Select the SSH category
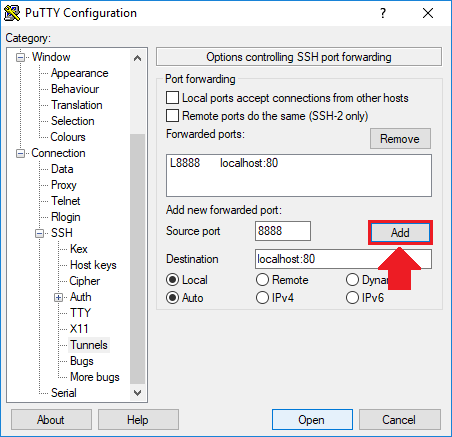This screenshot has width=452, height=437. click(x=62, y=233)
